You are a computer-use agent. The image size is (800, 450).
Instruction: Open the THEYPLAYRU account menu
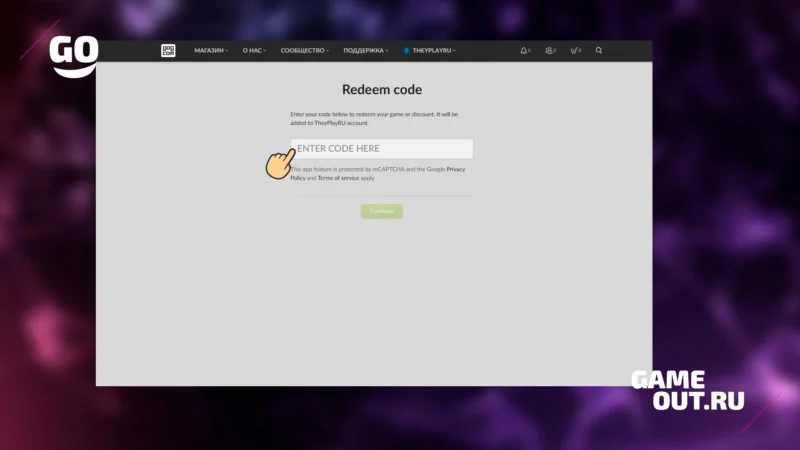tap(430, 51)
